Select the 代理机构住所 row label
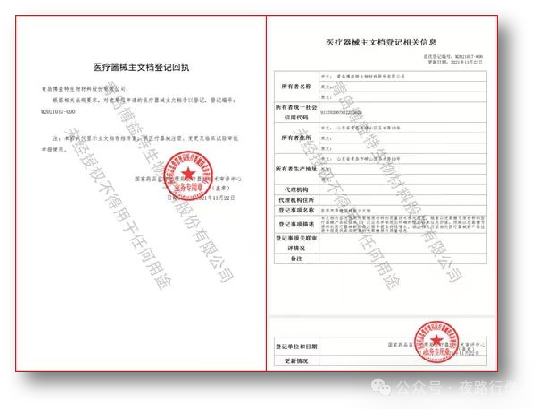This screenshot has width=535, height=409. [296, 200]
